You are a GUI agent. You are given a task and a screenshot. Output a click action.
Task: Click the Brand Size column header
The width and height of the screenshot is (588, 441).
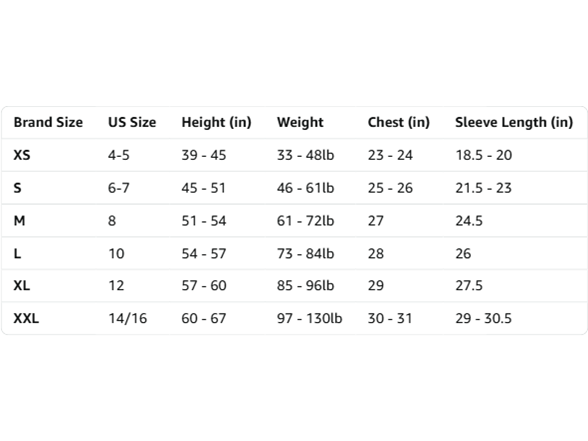tap(48, 122)
